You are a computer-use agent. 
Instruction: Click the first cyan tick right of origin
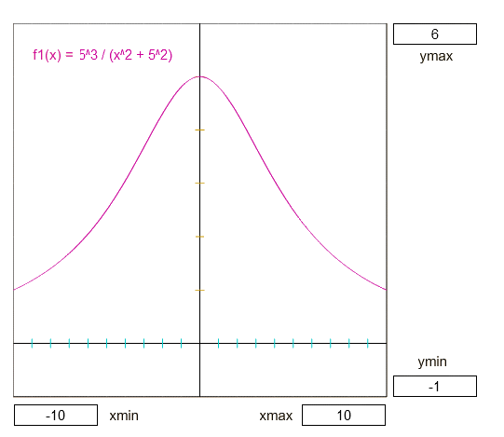[219, 344]
